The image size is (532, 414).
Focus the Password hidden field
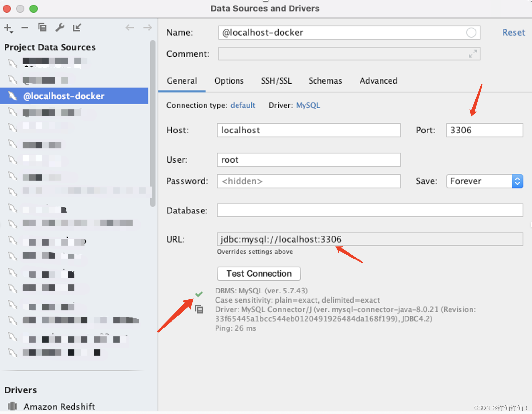pos(309,181)
